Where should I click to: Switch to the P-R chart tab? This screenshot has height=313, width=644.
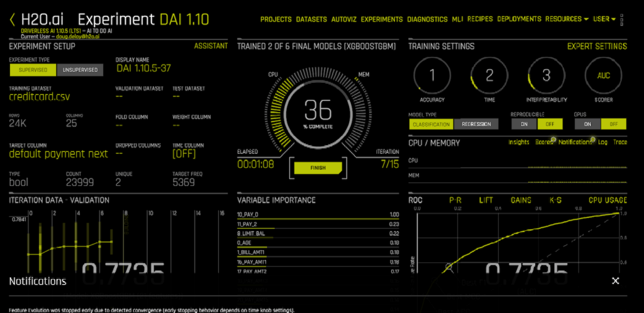455,200
